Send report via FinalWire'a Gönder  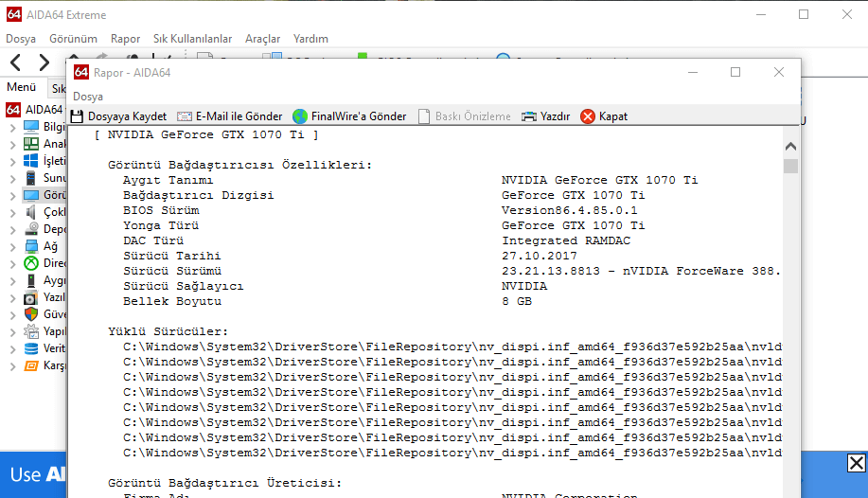[x=349, y=116]
